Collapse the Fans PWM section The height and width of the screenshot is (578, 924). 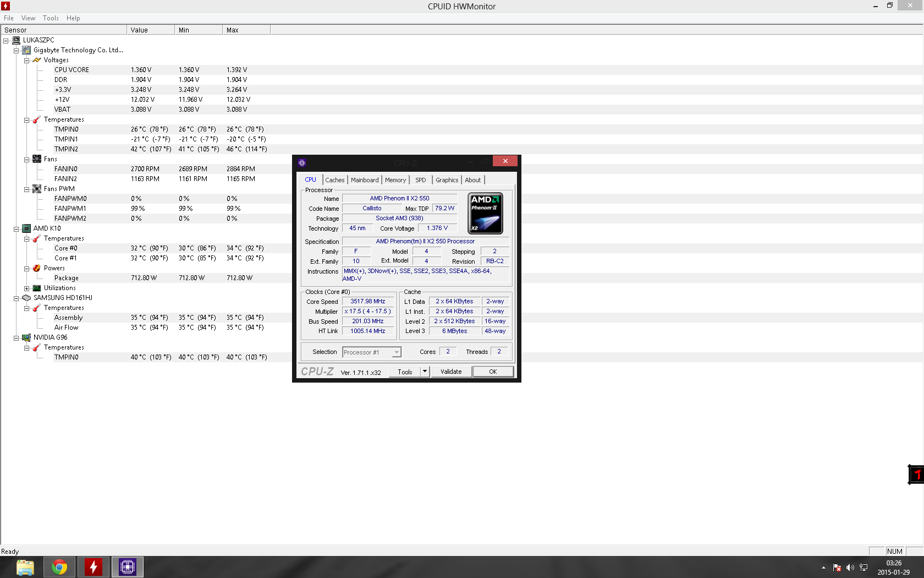point(26,189)
